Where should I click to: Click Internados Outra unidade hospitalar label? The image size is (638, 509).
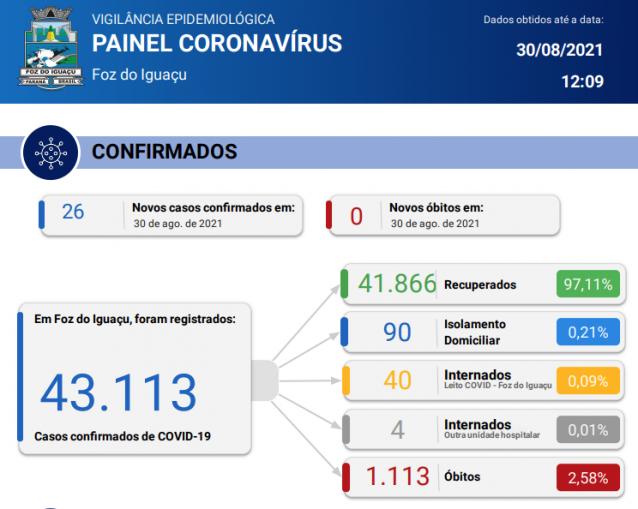[x=492, y=428]
